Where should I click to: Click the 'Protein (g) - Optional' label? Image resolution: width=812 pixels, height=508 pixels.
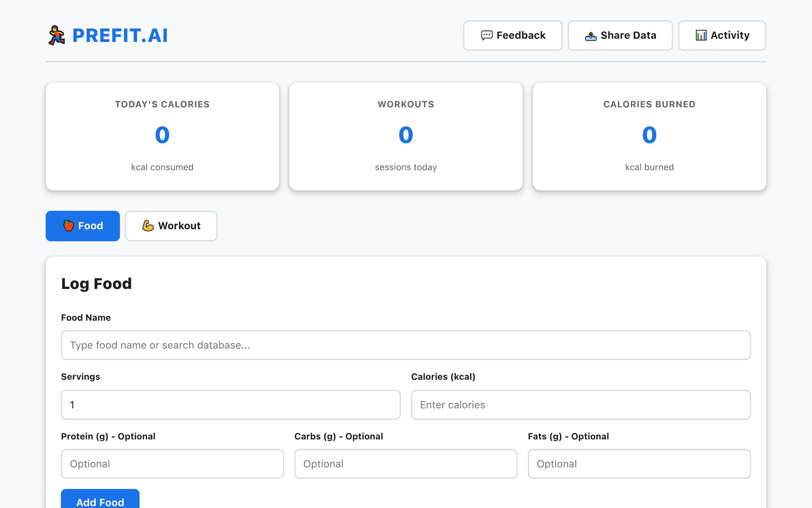[108, 436]
